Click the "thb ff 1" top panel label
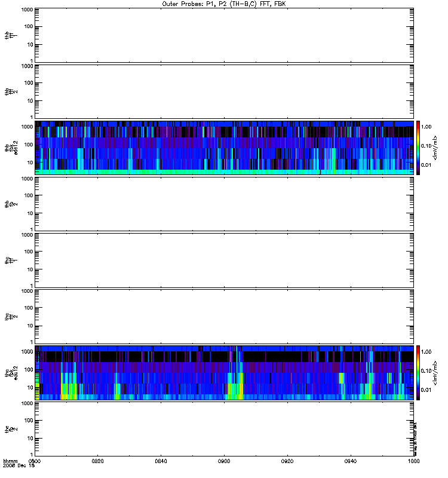This screenshot has height=478, width=448. (11, 35)
